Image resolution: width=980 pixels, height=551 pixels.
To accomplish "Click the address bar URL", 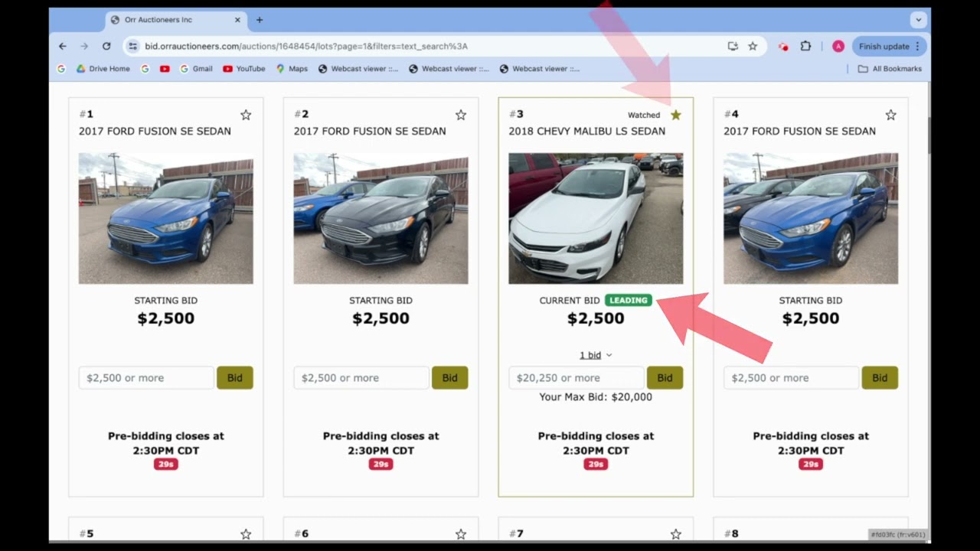I will (x=306, y=46).
